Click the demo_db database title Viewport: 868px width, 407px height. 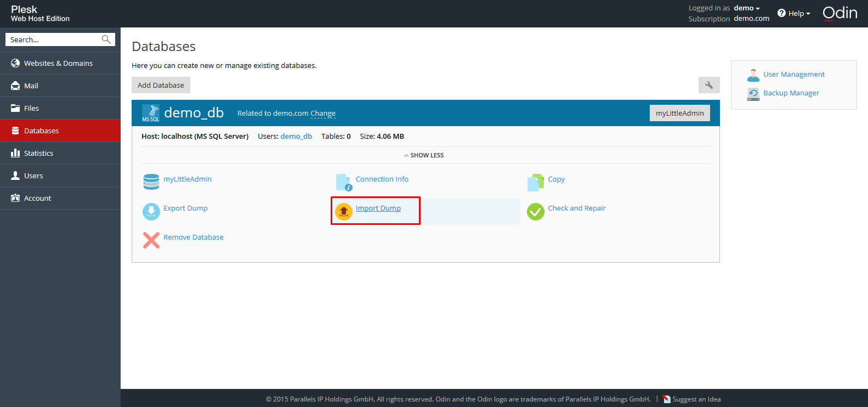click(194, 112)
